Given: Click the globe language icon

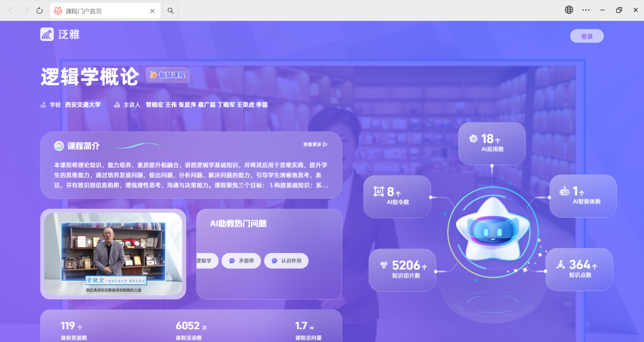Looking at the screenshot, I should coord(569,10).
